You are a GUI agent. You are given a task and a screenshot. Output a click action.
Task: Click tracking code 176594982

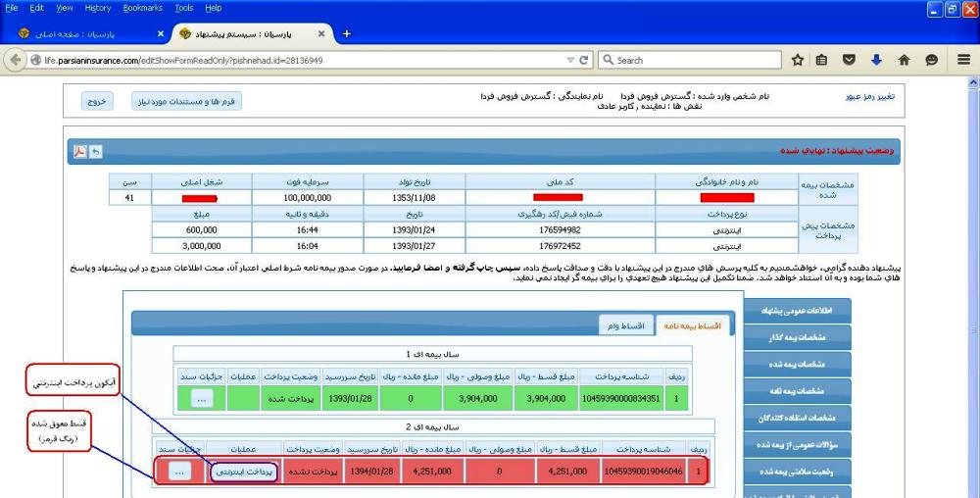pos(560,230)
